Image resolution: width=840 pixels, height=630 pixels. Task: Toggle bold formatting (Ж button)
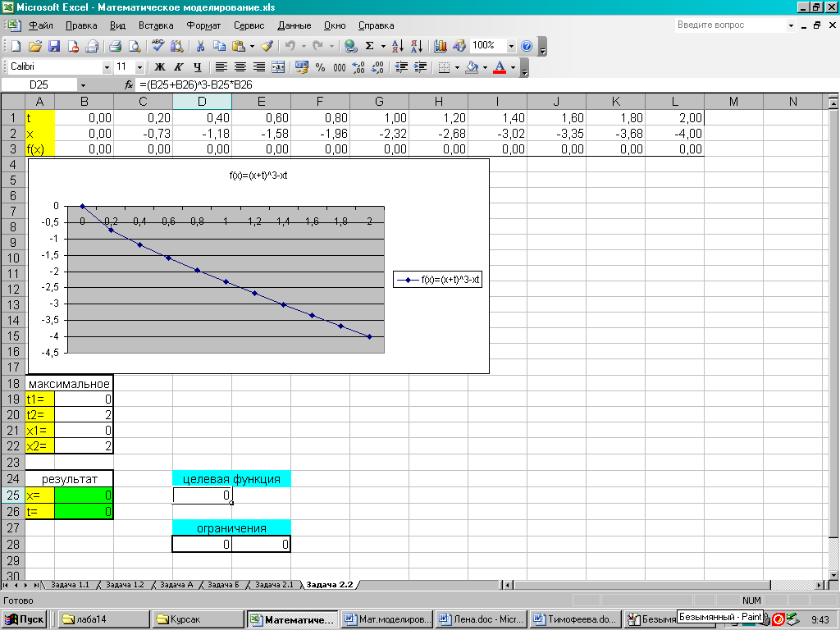pos(160,67)
